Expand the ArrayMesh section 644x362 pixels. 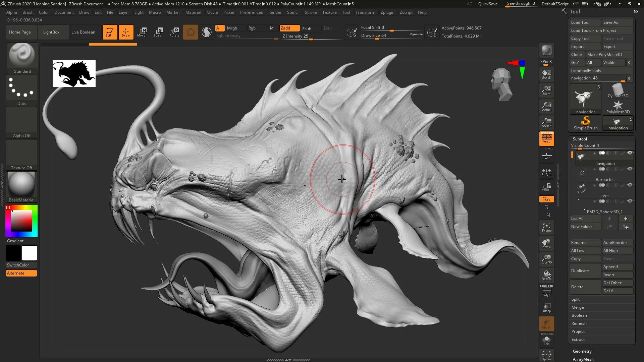(583, 359)
